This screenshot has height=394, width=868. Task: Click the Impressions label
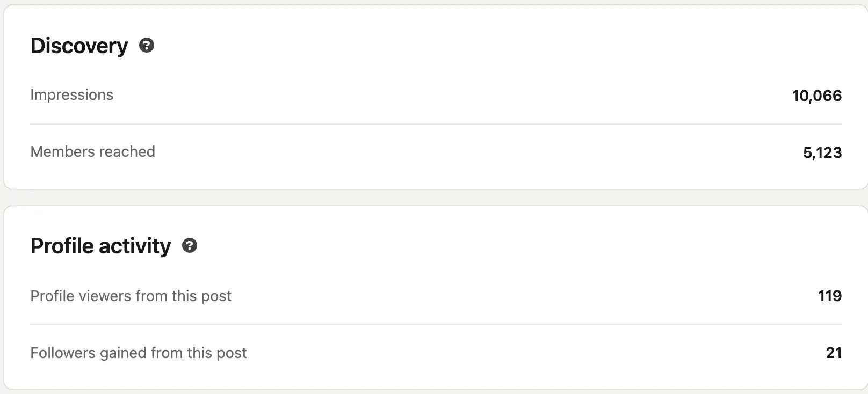pos(71,95)
